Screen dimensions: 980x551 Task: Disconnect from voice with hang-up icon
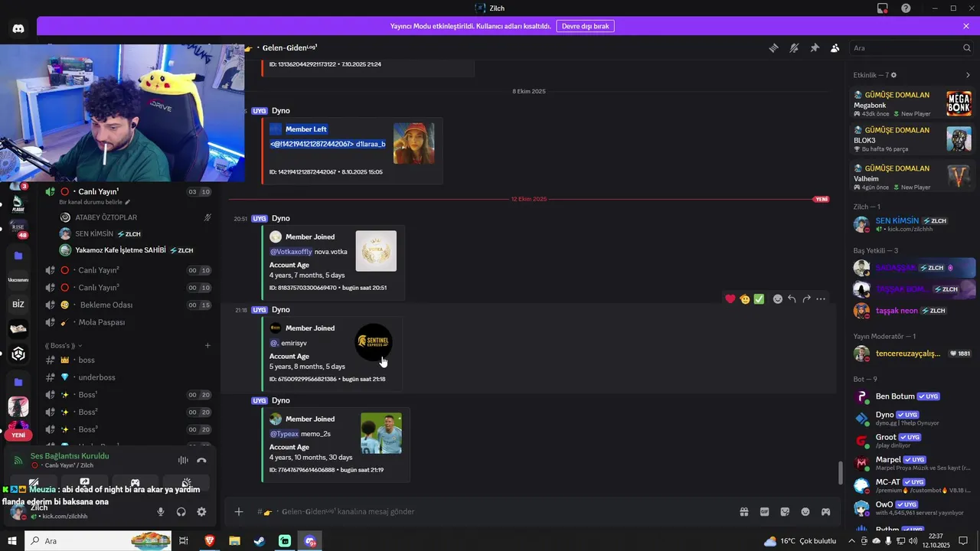(x=201, y=460)
